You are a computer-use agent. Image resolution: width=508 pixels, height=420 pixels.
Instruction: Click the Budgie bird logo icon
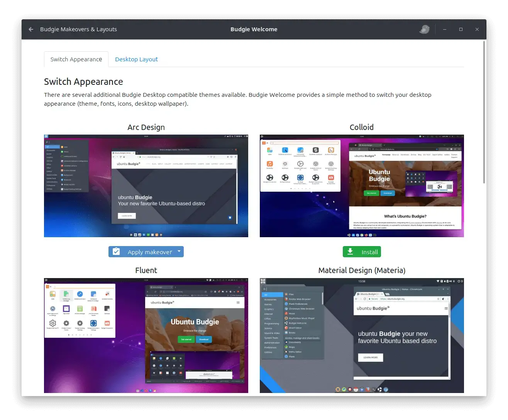click(x=425, y=29)
